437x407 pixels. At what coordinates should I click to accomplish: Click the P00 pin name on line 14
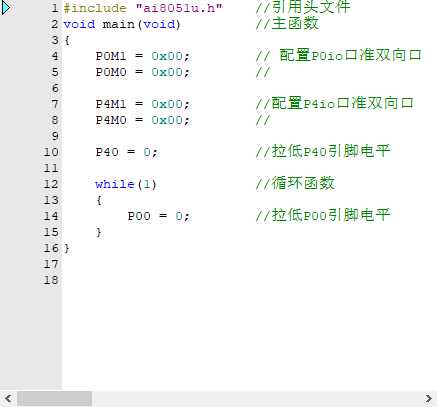tap(139, 216)
